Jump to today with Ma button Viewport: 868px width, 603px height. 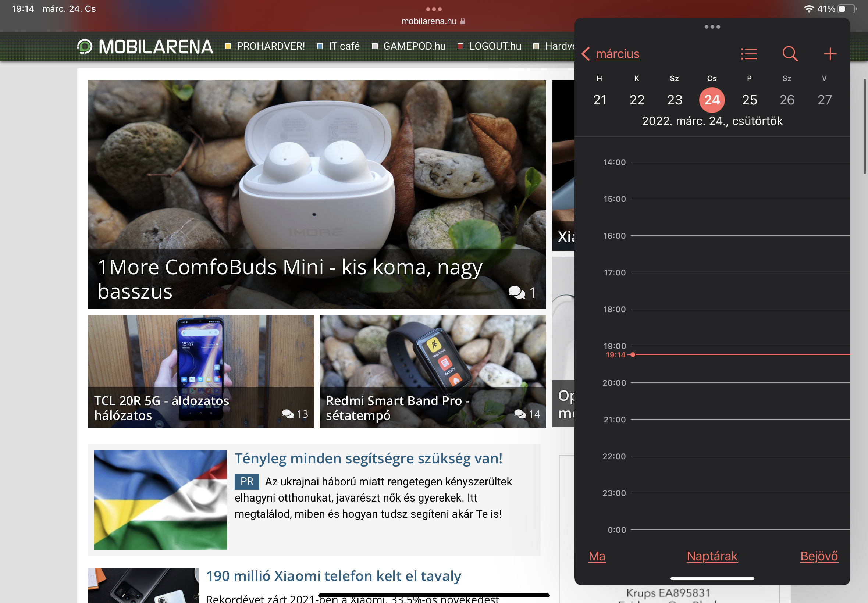click(597, 556)
